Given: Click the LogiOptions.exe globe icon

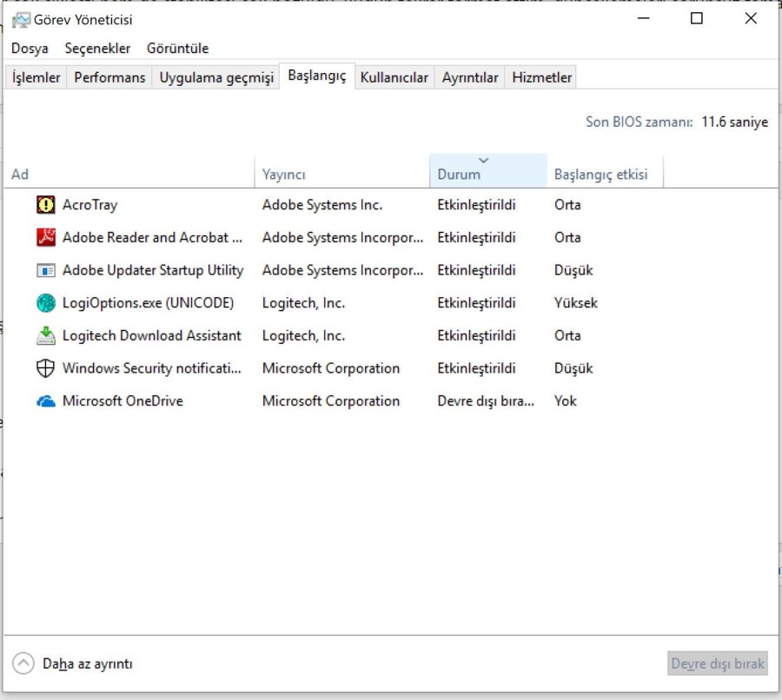Looking at the screenshot, I should [x=45, y=303].
